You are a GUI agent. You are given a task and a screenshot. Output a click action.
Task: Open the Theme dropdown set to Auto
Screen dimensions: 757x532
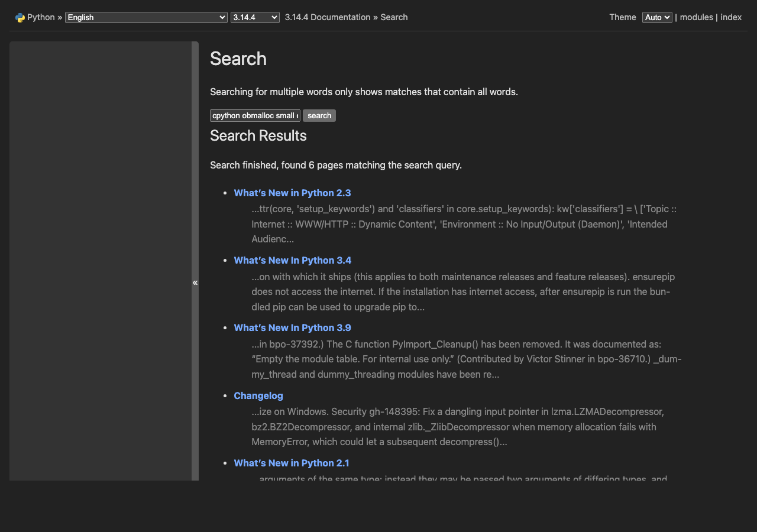657,18
